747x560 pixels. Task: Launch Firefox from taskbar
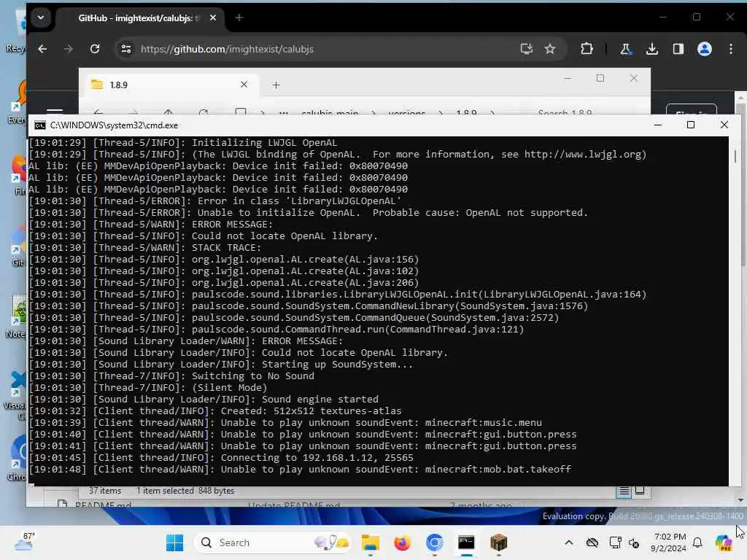tap(402, 542)
